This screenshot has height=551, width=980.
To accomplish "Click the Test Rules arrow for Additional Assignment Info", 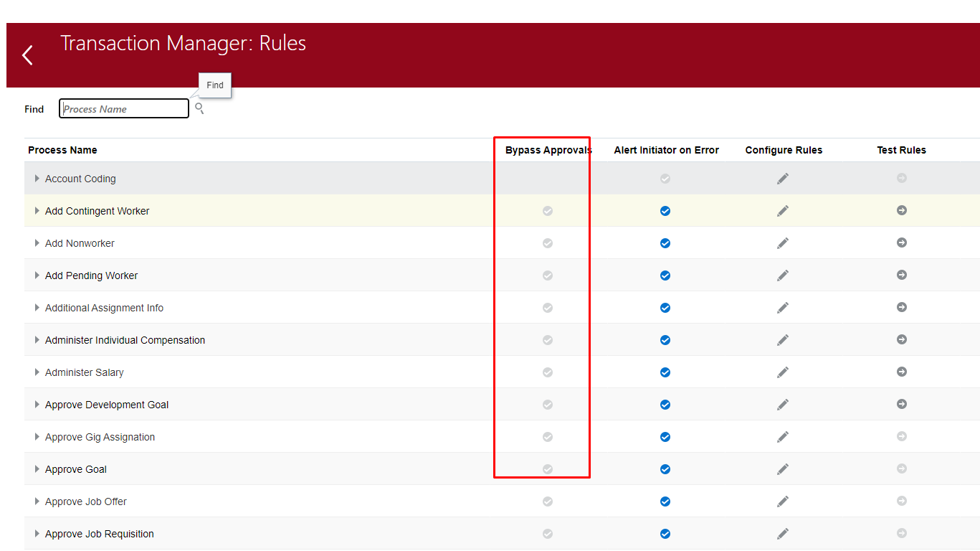I will pyautogui.click(x=901, y=308).
